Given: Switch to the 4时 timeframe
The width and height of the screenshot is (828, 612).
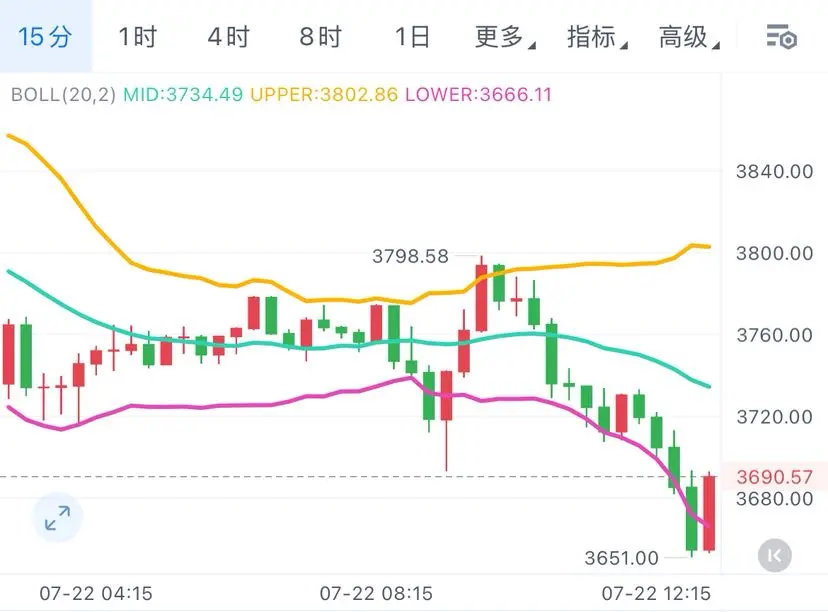Looking at the screenshot, I should tap(228, 37).
